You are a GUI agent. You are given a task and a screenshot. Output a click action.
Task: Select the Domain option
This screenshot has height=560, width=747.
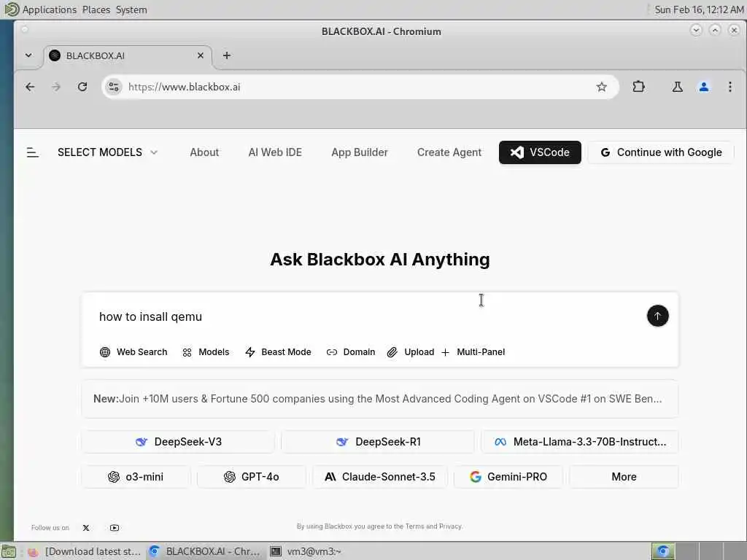coord(351,352)
